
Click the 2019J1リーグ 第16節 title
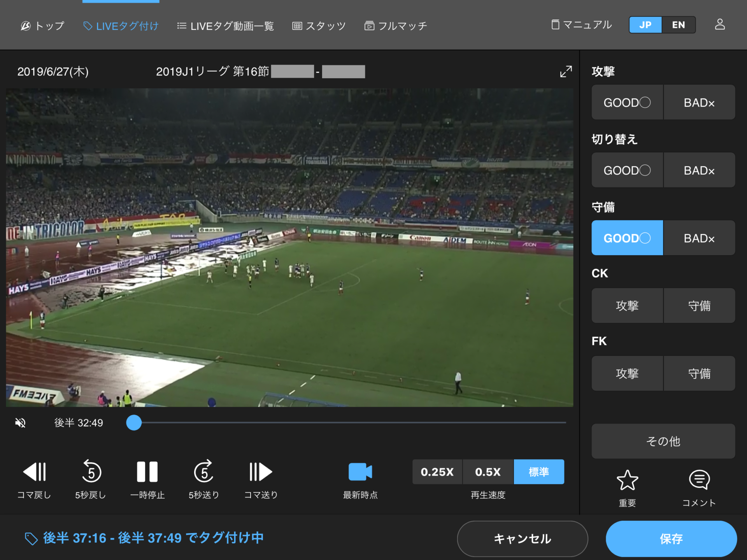point(212,72)
